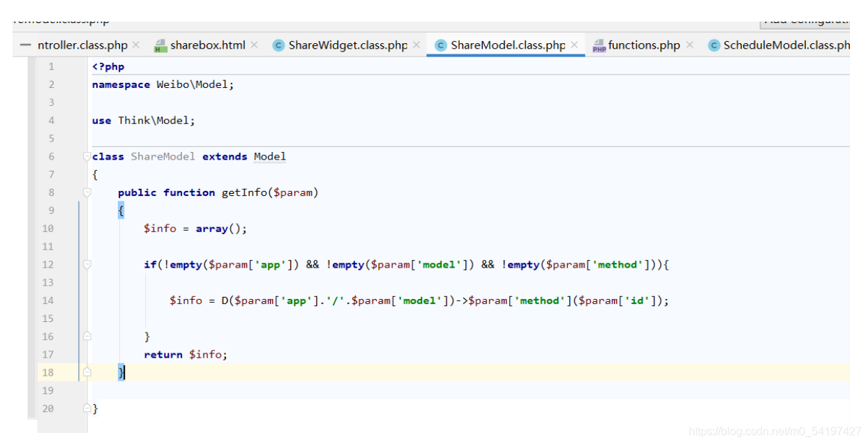The height and width of the screenshot is (444, 868).
Task: Click the '$param' argument in getInfo signature
Action: [292, 192]
